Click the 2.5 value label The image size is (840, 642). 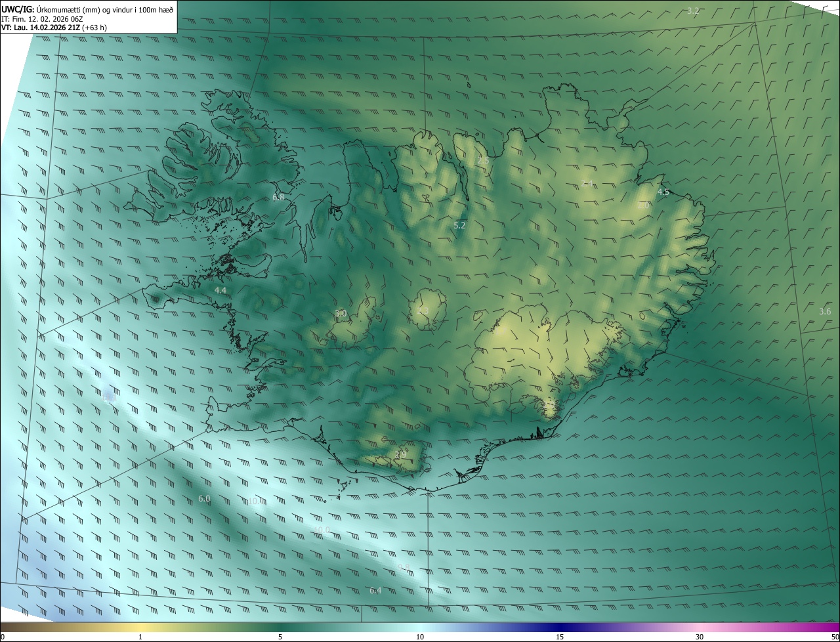click(x=483, y=160)
